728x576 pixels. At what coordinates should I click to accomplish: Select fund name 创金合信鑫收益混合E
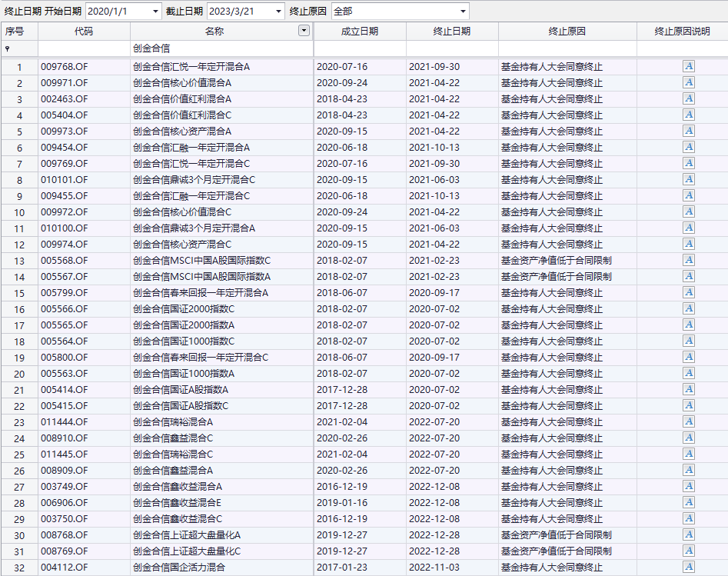point(177,503)
